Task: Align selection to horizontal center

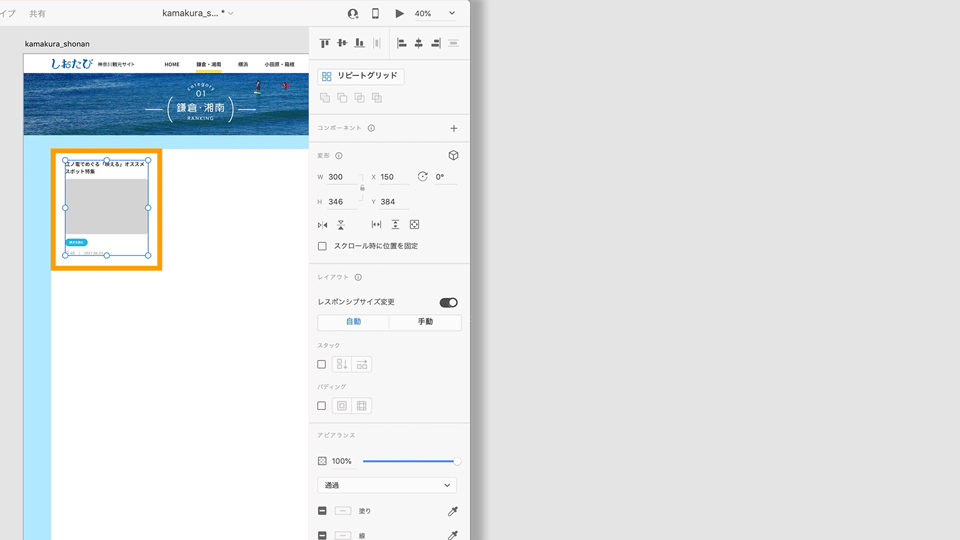Action: (x=419, y=43)
